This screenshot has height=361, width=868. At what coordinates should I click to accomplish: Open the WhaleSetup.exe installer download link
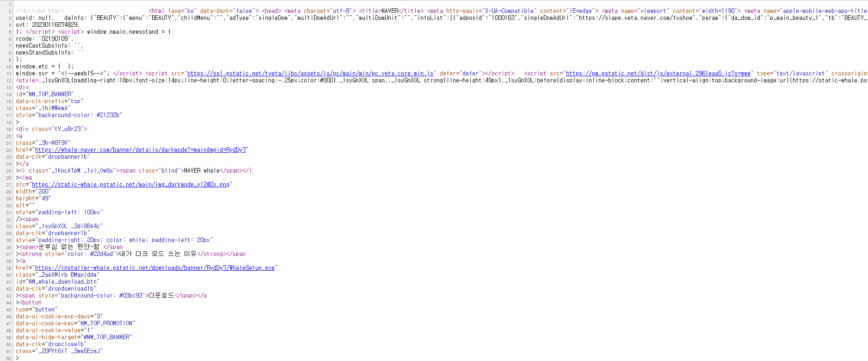point(155,268)
